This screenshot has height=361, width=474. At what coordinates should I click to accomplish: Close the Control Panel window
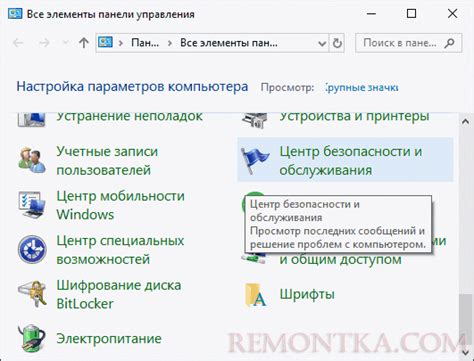(x=452, y=14)
